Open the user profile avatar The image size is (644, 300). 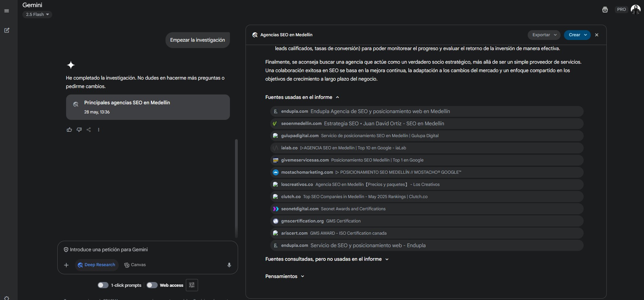(636, 9)
